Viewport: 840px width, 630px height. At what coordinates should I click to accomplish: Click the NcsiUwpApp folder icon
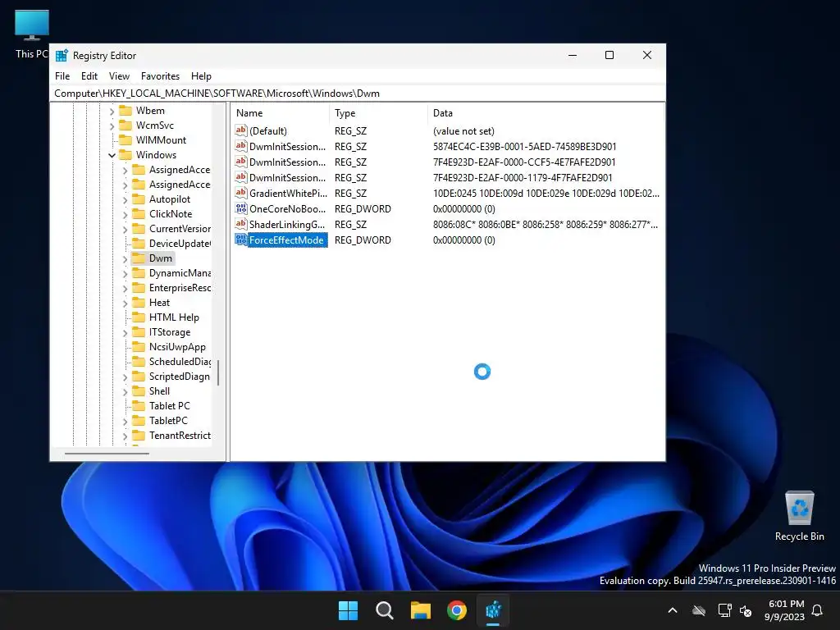tap(139, 347)
